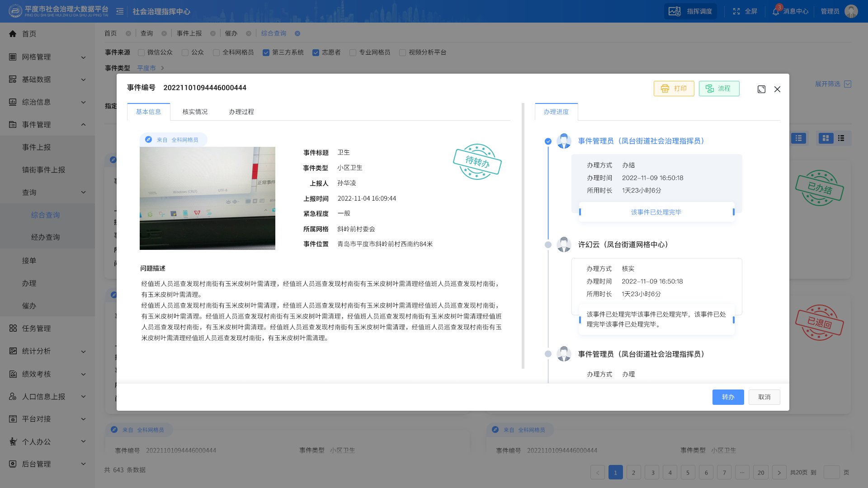868x488 pixels.
Task: Click the 后台管理 icon in sidebar
Action: (13, 464)
